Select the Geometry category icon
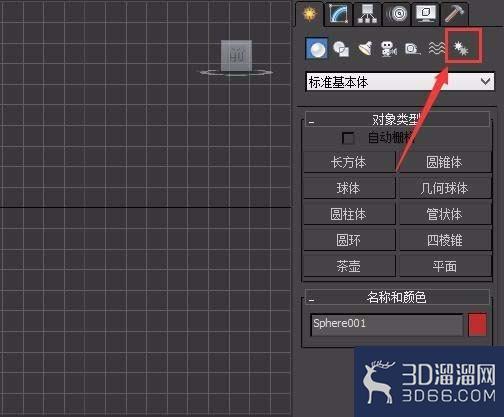 (316, 49)
